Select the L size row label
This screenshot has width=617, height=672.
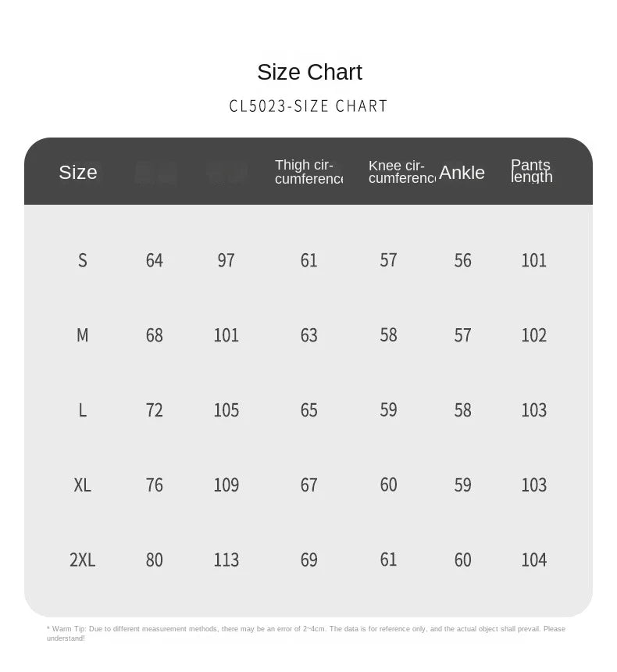point(83,410)
